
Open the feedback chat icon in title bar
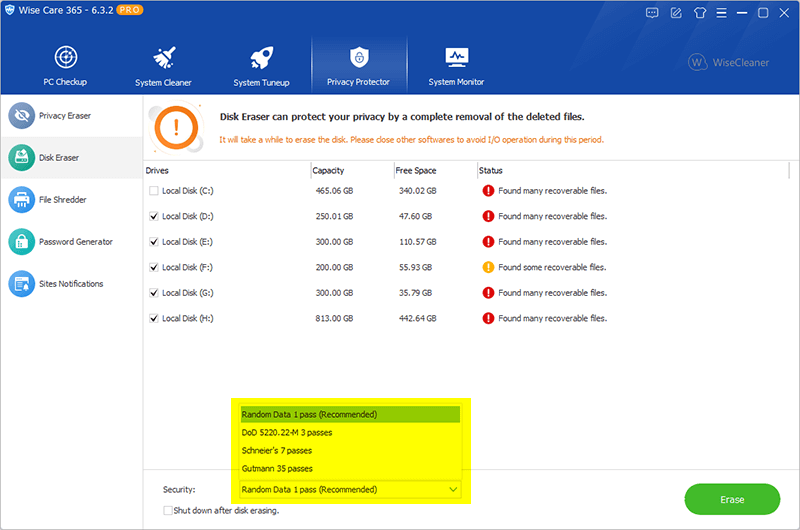click(652, 13)
